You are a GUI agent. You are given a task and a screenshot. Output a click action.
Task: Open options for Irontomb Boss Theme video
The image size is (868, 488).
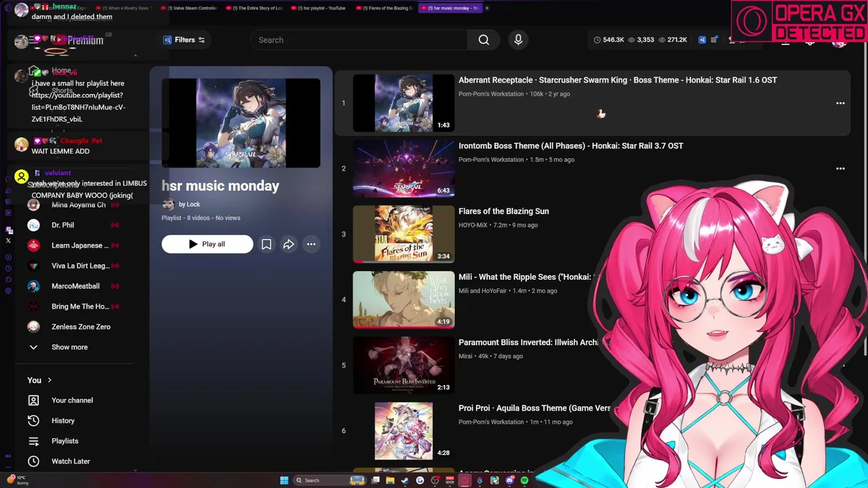[x=840, y=169]
